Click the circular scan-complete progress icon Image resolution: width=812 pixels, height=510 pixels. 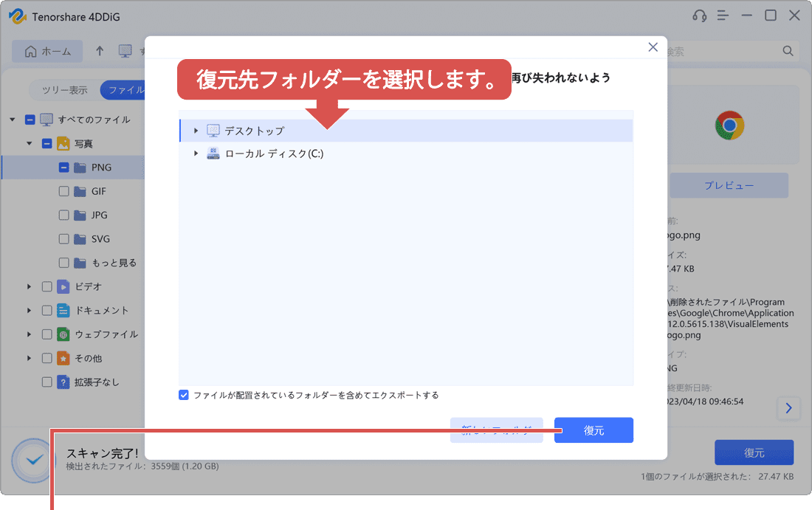coord(32,461)
